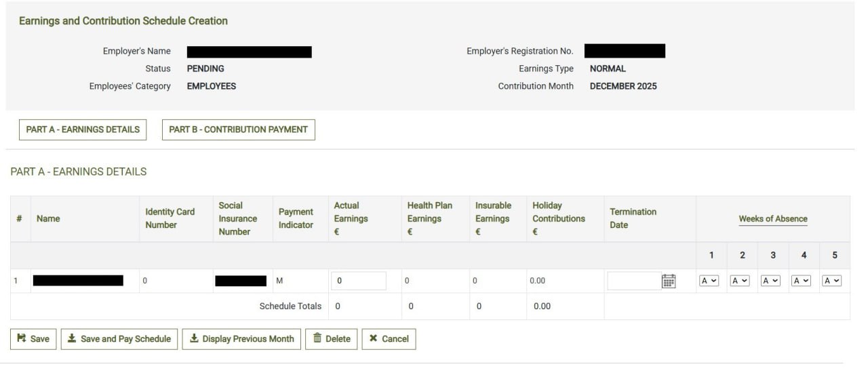The image size is (868, 373).
Task: Click the trash bin icon on Delete
Action: [317, 338]
